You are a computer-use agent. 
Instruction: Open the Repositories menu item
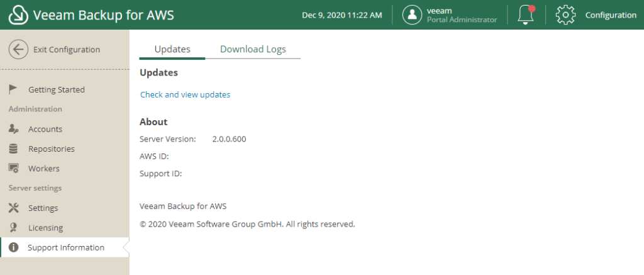(65, 149)
